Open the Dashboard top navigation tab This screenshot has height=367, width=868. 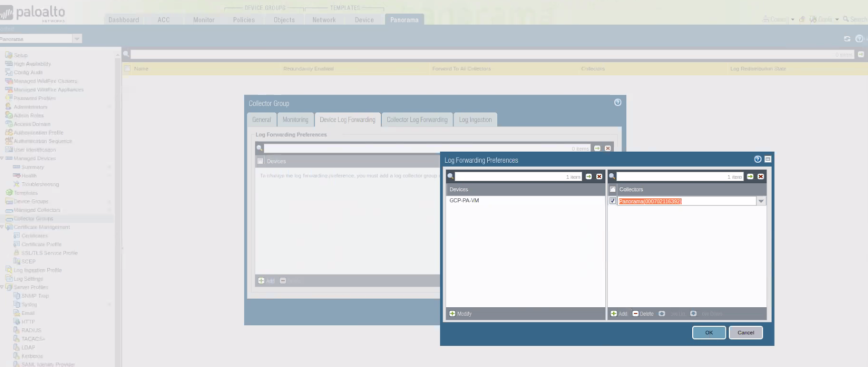124,20
